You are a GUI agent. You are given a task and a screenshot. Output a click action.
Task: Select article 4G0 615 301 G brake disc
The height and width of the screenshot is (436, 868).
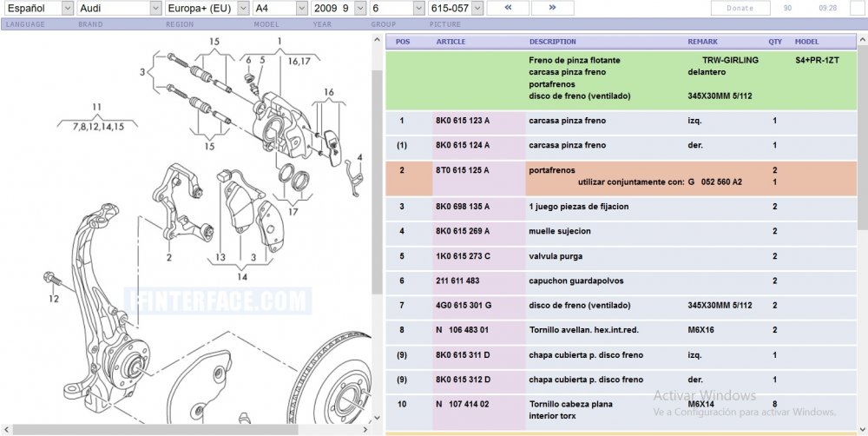pos(463,305)
